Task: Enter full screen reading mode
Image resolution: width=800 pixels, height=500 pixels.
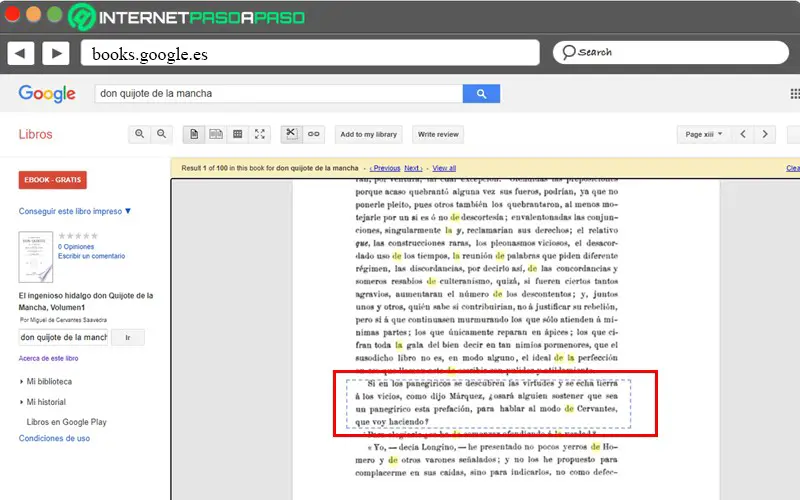Action: [260, 134]
